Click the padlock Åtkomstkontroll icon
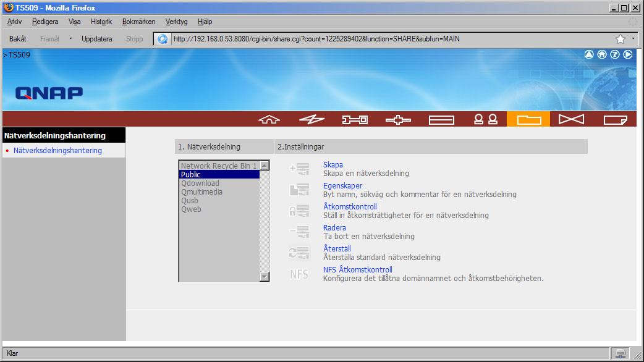Viewport: 644px width, 362px height. point(300,211)
